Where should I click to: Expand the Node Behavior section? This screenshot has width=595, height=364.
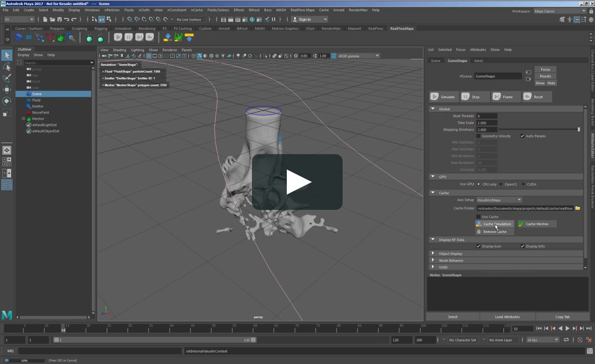click(433, 260)
